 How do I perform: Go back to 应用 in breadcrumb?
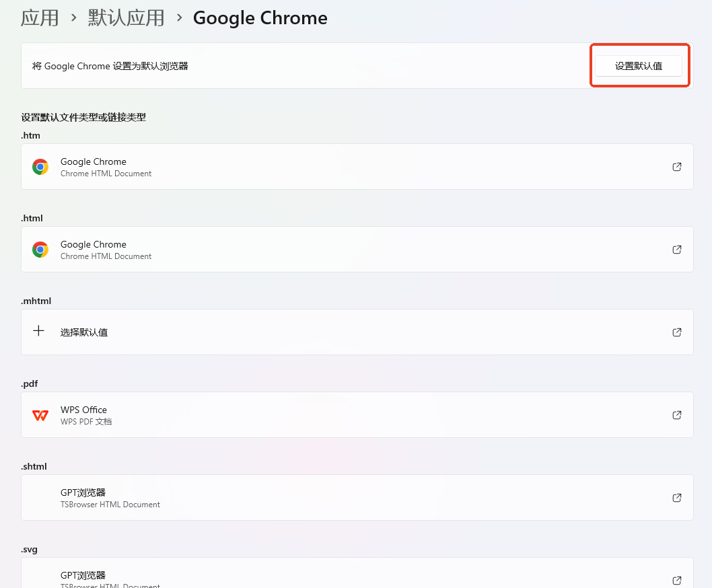[x=40, y=18]
